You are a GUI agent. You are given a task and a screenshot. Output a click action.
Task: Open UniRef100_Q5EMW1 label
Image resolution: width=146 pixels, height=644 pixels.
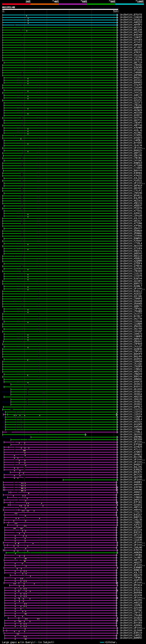click(131, 437)
